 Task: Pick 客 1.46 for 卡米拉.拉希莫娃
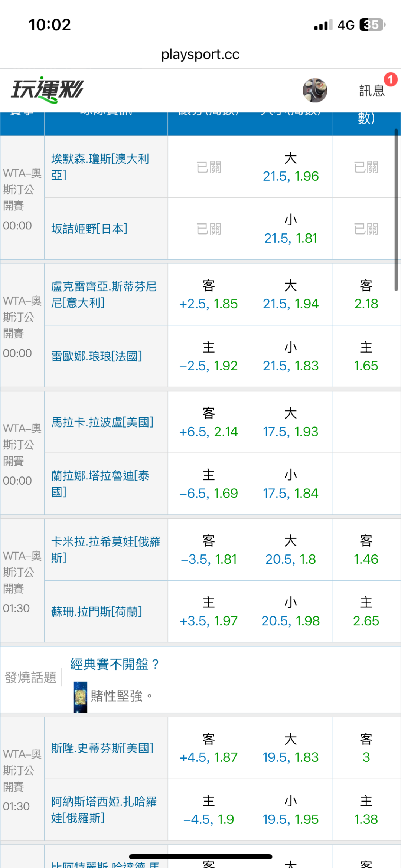coord(366,550)
